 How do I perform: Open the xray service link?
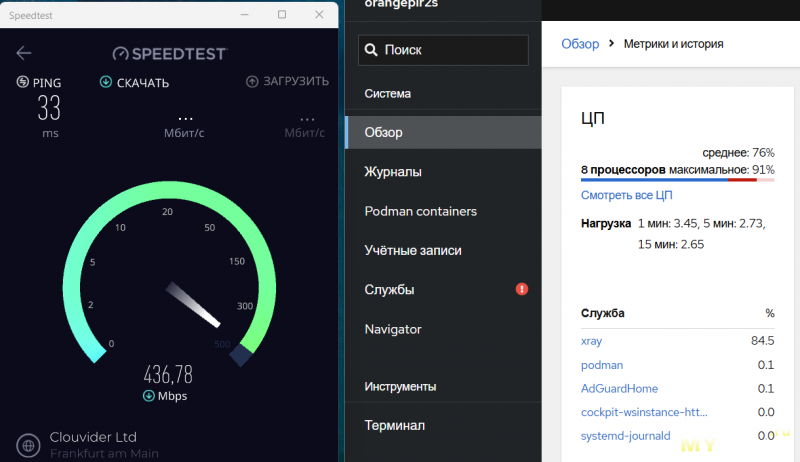(x=591, y=341)
